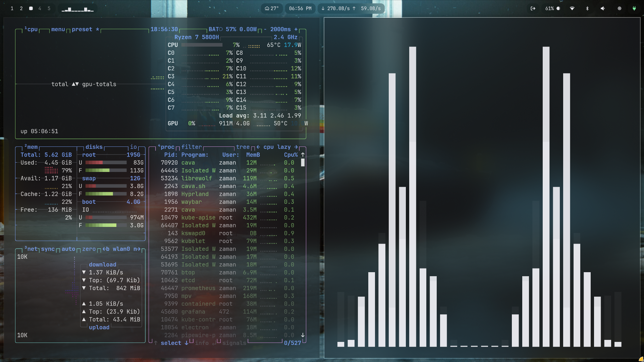The height and width of the screenshot is (362, 644).
Task: Click the preset button in cpu box
Action: (82, 29)
